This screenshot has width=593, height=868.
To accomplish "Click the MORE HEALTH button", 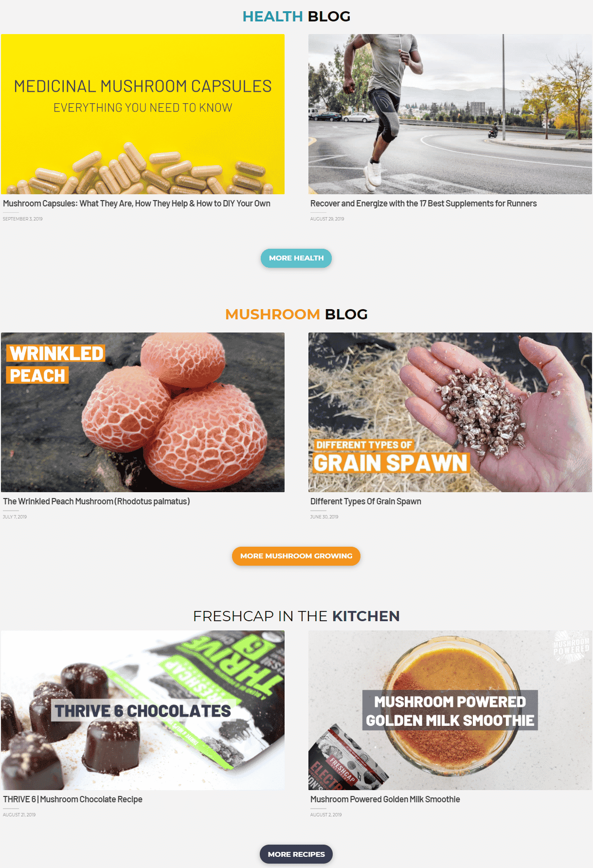I will pos(296,258).
